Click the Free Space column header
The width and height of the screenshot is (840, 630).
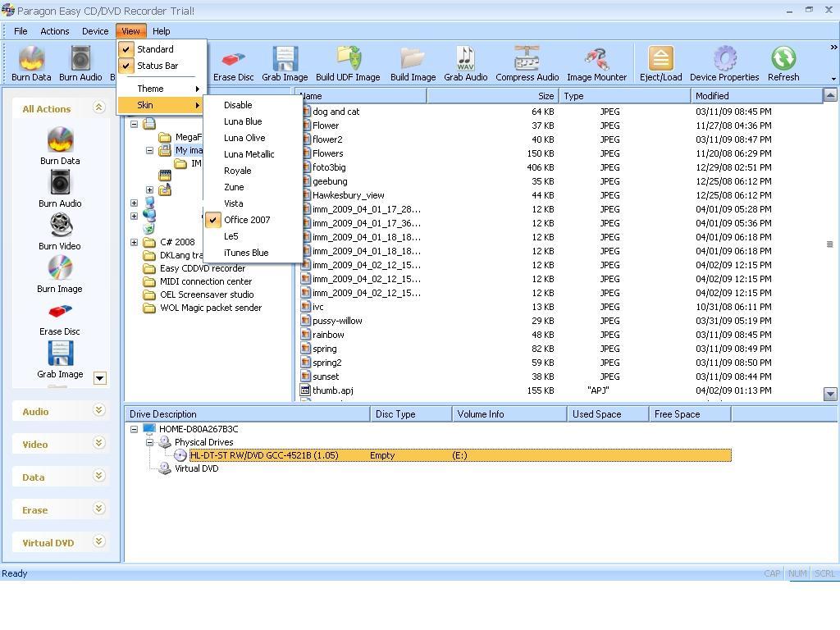coord(690,414)
